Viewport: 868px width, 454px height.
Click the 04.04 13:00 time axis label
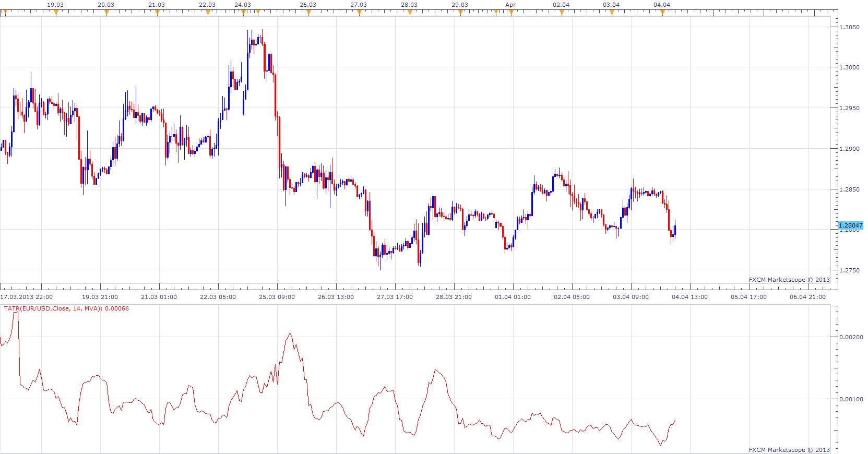(x=689, y=297)
